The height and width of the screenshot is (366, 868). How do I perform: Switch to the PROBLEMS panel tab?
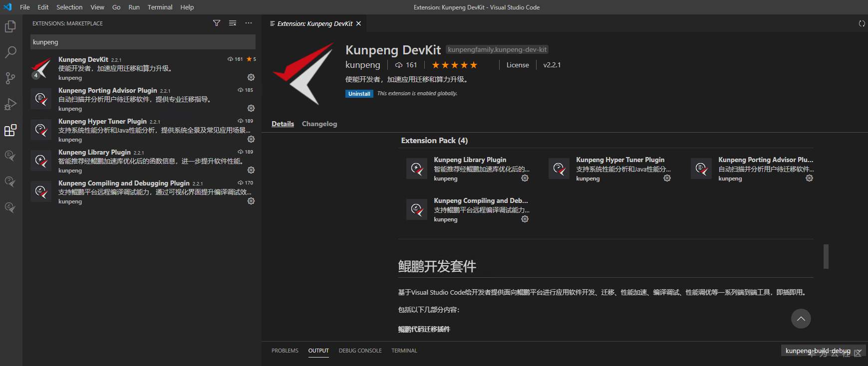point(285,351)
